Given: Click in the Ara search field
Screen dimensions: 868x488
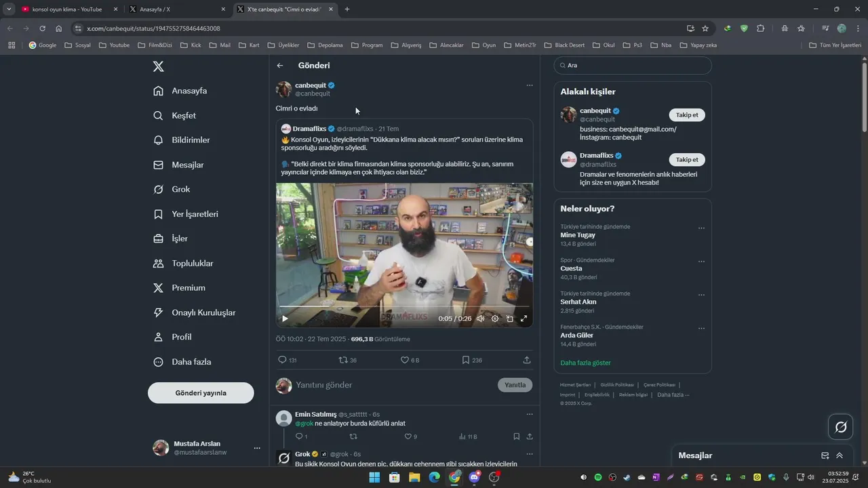Looking at the screenshot, I should 633,66.
